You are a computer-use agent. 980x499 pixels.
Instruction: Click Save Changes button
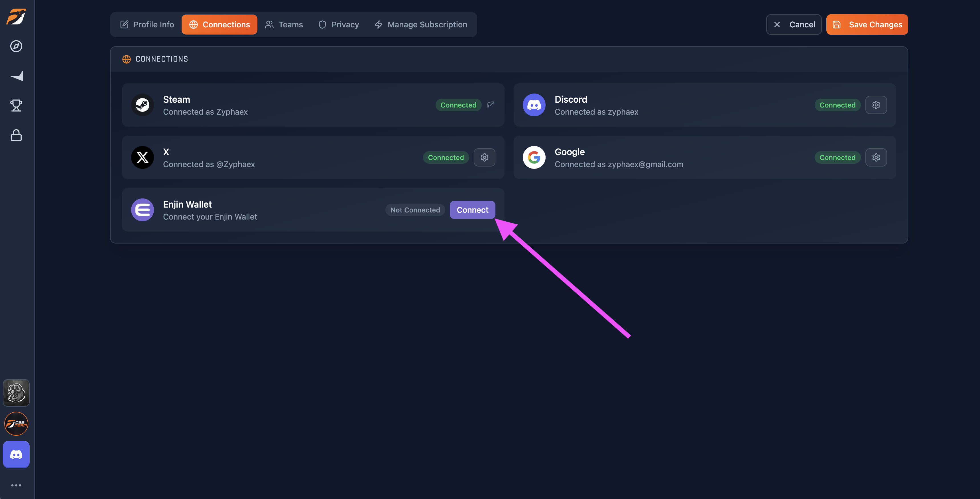867,25
